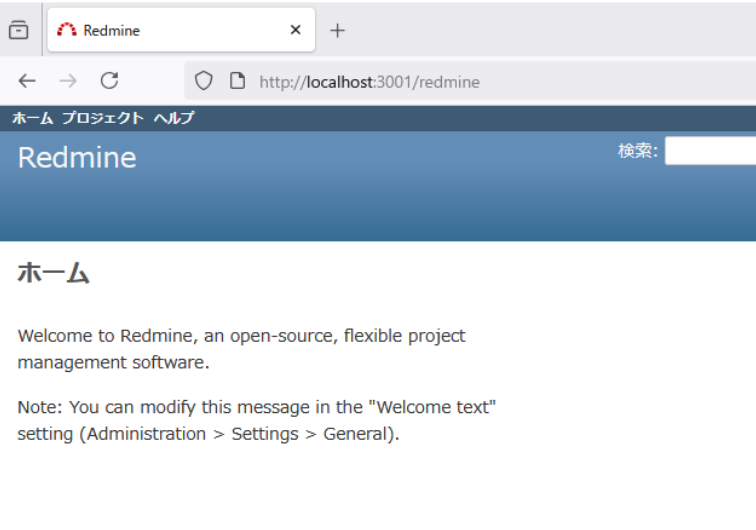The image size is (756, 530).
Task: Go to プロジェクト in top menu
Action: (x=103, y=118)
